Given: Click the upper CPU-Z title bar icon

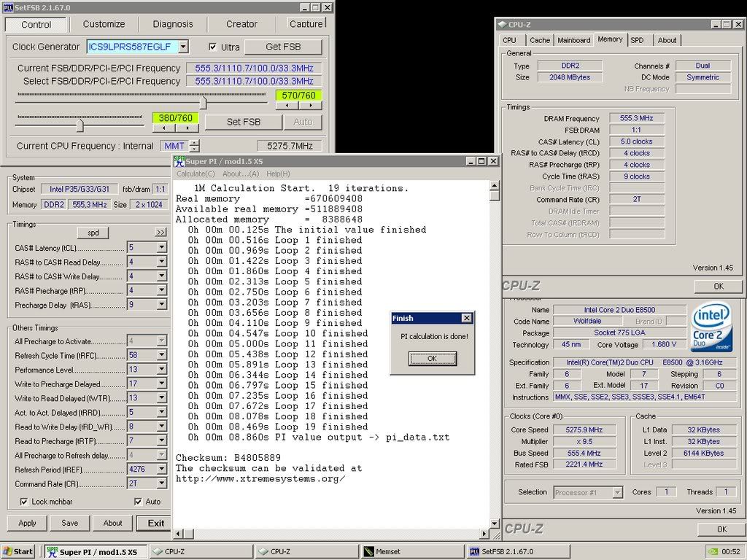Looking at the screenshot, I should [x=502, y=24].
